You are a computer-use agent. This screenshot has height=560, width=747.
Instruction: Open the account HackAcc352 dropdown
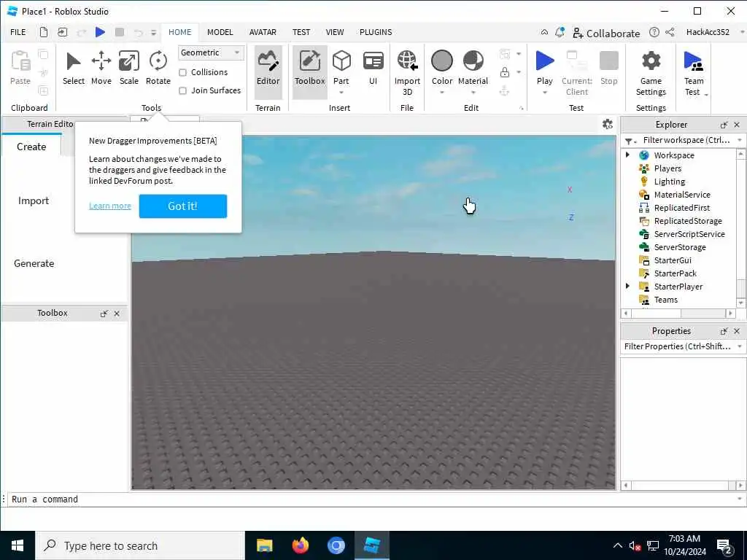[741, 32]
